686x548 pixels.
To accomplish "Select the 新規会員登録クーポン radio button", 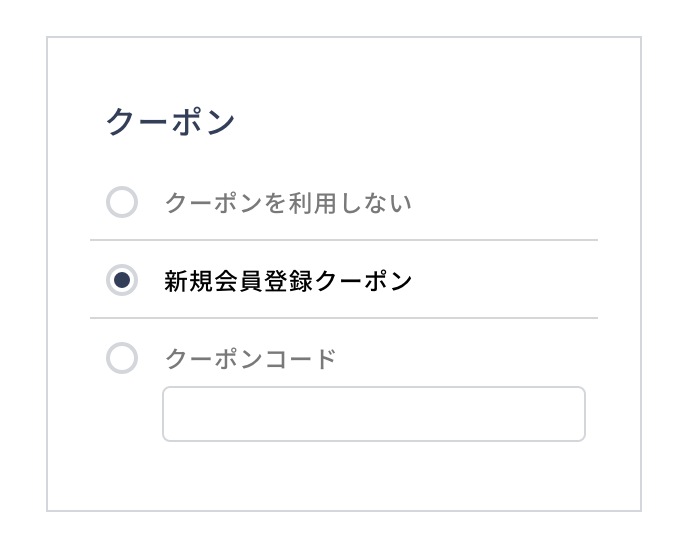I will click(122, 281).
